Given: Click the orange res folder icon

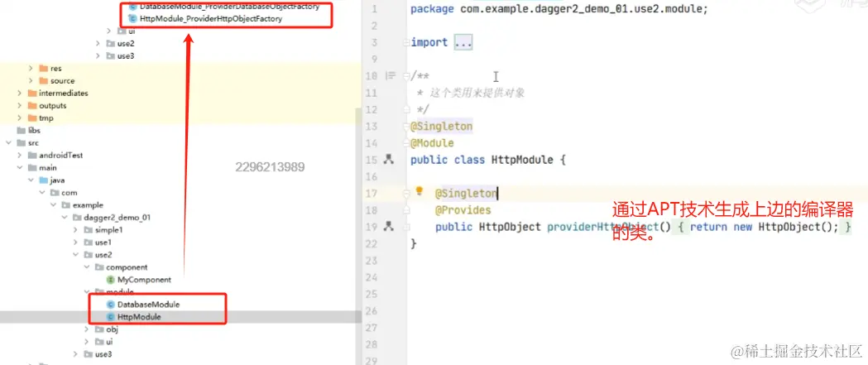Looking at the screenshot, I should pos(44,69).
